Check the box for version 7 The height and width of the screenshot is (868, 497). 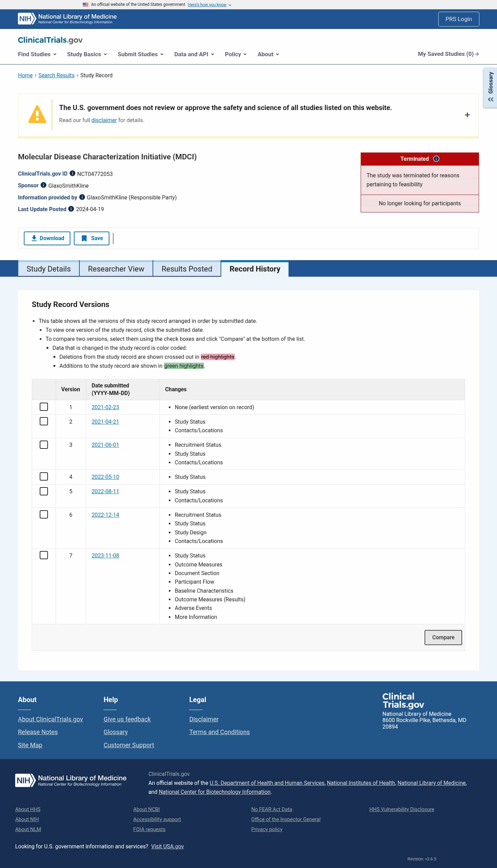click(44, 555)
